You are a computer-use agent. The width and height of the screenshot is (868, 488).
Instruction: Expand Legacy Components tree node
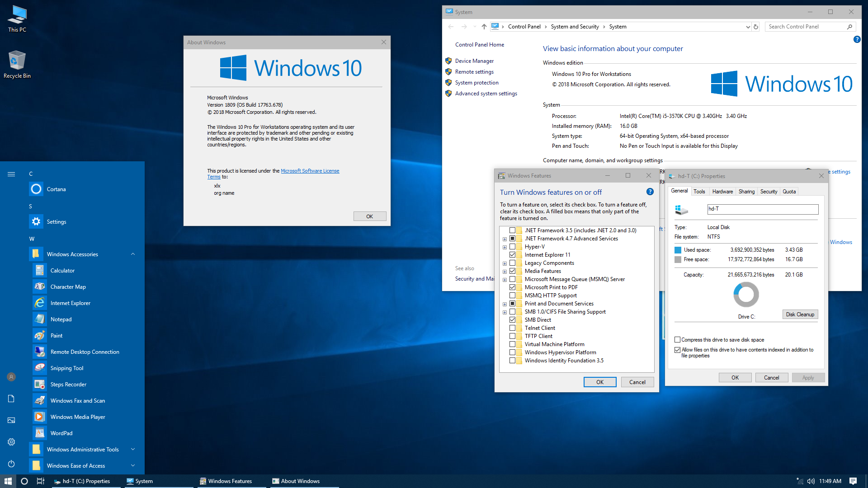pos(505,263)
